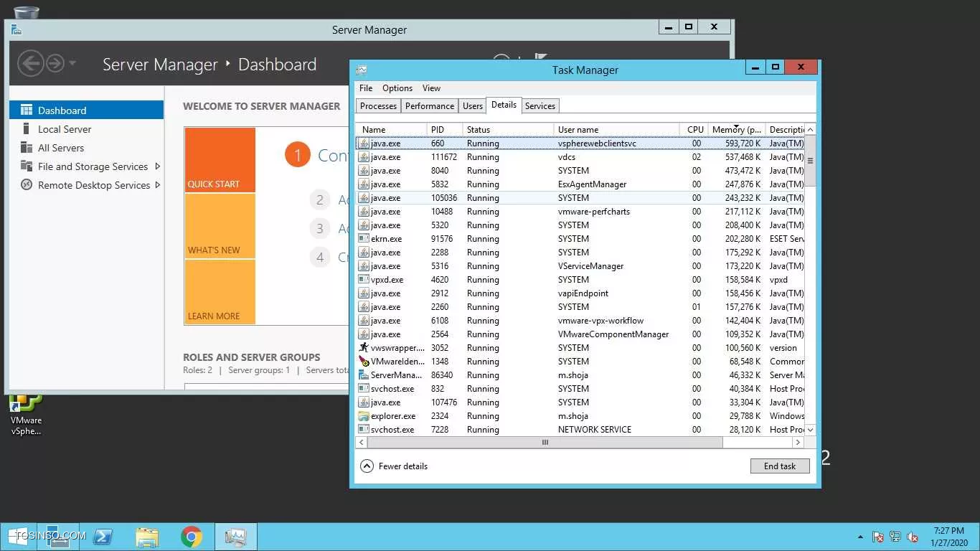
Task: Select Remote Desktop Services item
Action: tap(94, 185)
